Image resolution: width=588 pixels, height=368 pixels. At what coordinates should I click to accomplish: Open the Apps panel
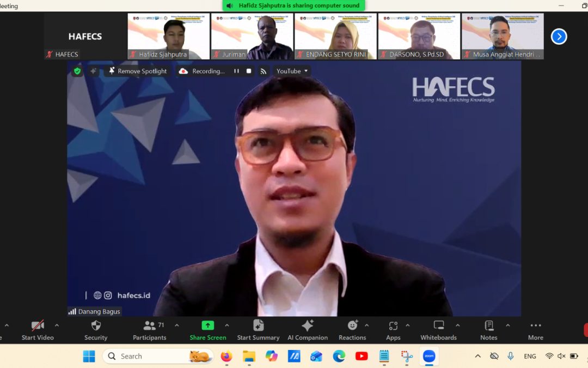(393, 330)
